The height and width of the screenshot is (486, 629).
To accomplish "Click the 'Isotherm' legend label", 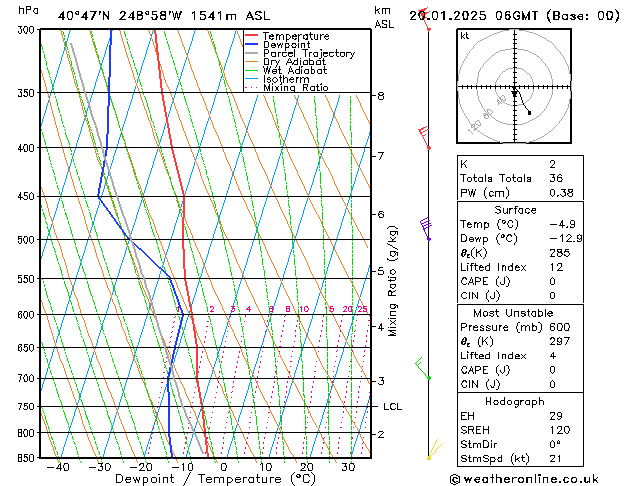I will [286, 79].
